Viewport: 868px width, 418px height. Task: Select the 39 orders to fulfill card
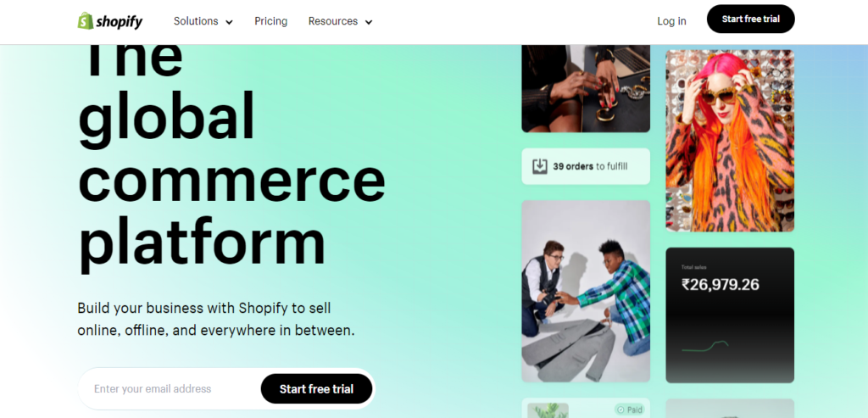point(586,166)
